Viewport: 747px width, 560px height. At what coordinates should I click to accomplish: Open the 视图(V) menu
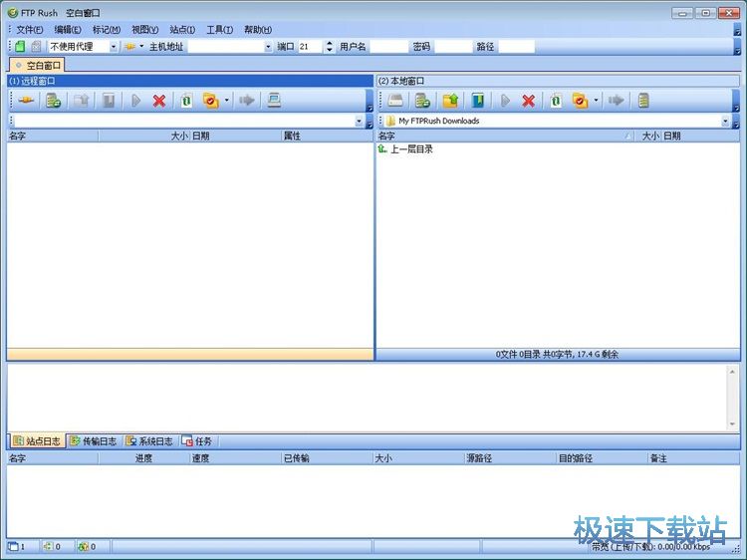(144, 30)
